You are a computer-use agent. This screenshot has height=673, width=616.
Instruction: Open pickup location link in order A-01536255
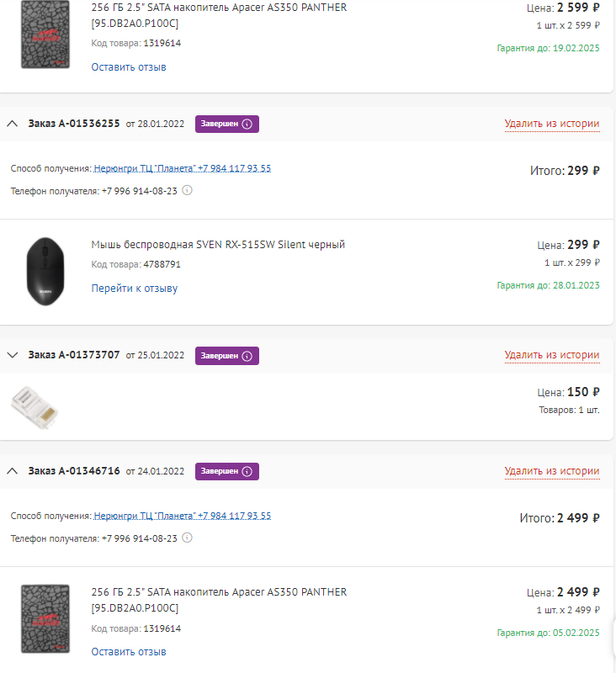pos(182,168)
